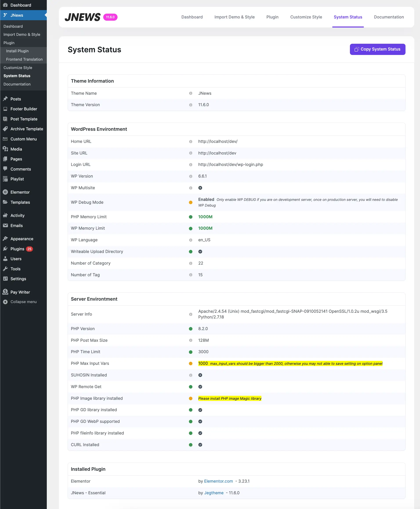Open the Customize Style tab
The width and height of the screenshot is (420, 509).
[306, 17]
